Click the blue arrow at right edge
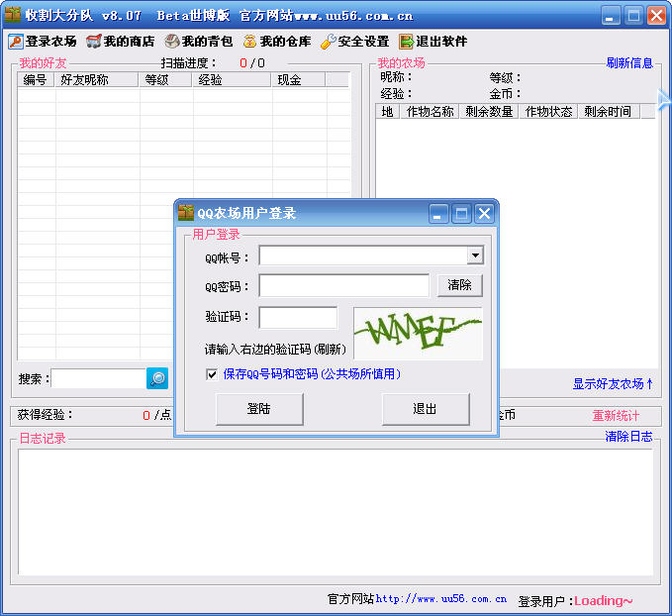 [x=664, y=98]
